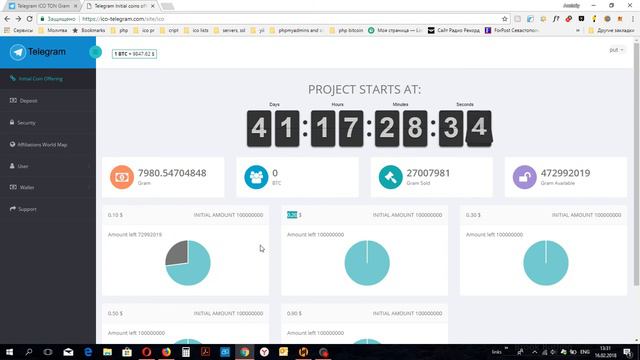Click the 0.30 $ card pie chart
Viewport: 640px width, 360px height.
546,263
